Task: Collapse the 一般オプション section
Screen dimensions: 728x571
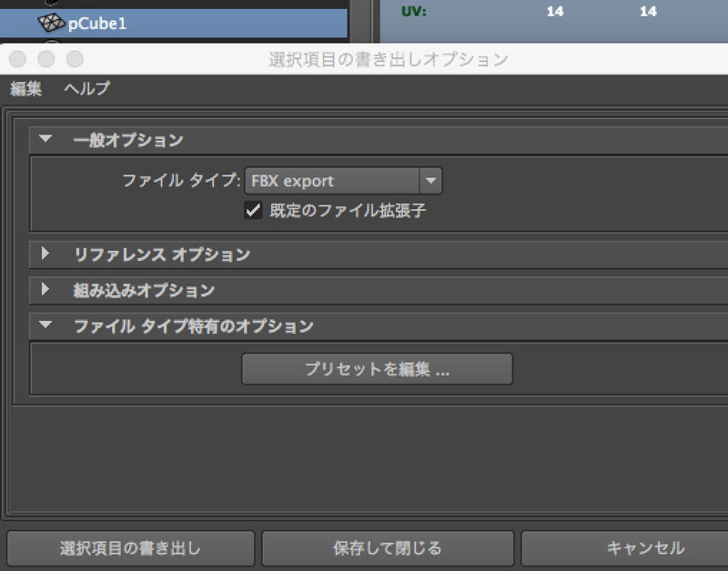Action: 45,138
